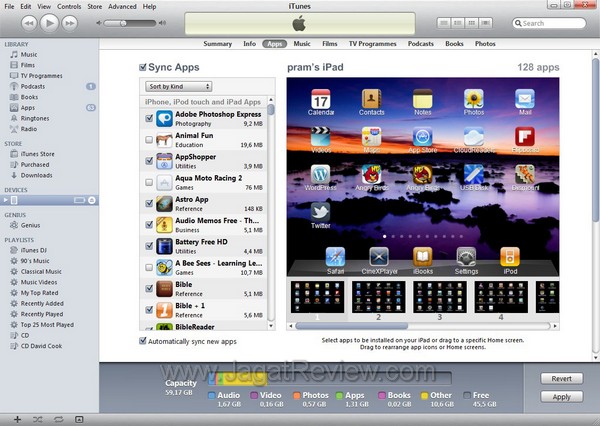Select the Recently Added playlist
600x426 pixels.
coord(42,304)
